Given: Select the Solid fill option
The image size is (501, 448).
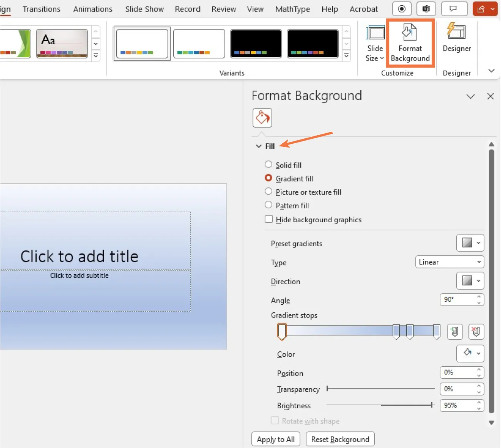Looking at the screenshot, I should [268, 164].
